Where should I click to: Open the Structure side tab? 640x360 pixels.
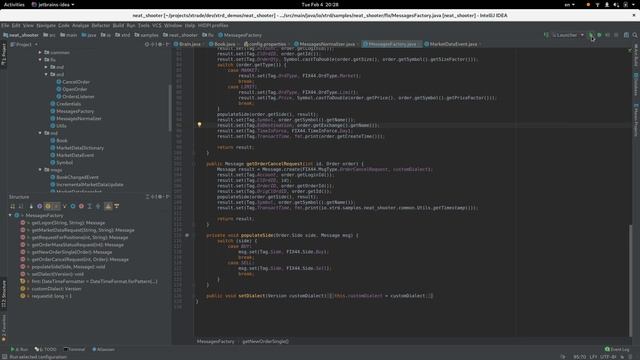coord(4,294)
